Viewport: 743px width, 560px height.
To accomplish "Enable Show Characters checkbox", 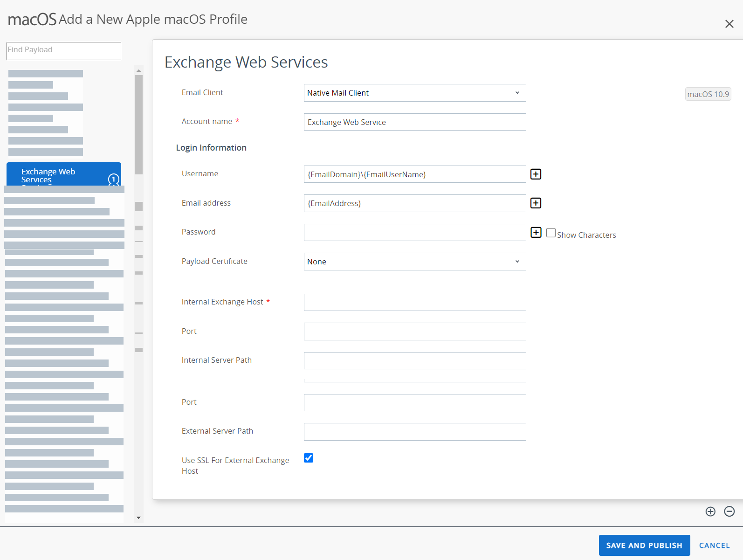I will [551, 233].
